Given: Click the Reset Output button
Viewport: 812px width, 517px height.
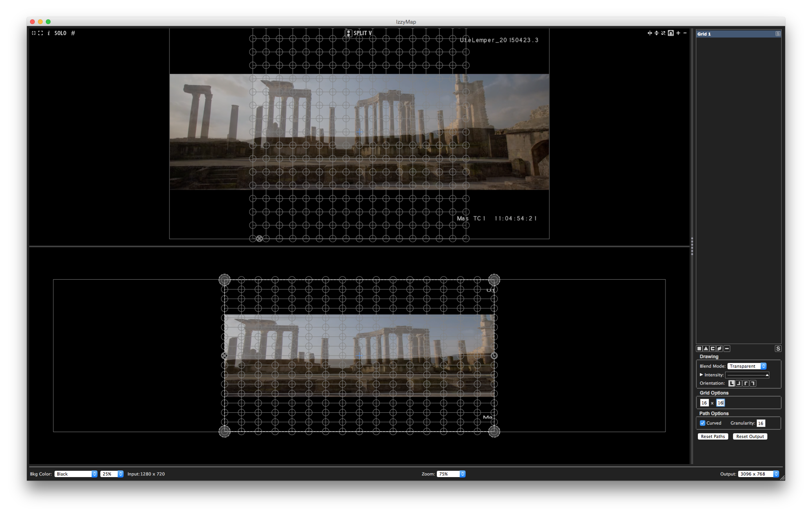Looking at the screenshot, I should point(750,436).
